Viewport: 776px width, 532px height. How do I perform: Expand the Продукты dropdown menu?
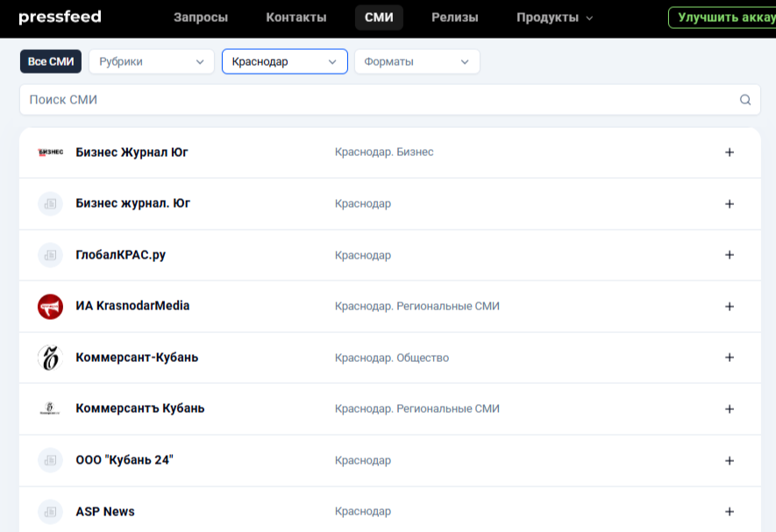(554, 18)
